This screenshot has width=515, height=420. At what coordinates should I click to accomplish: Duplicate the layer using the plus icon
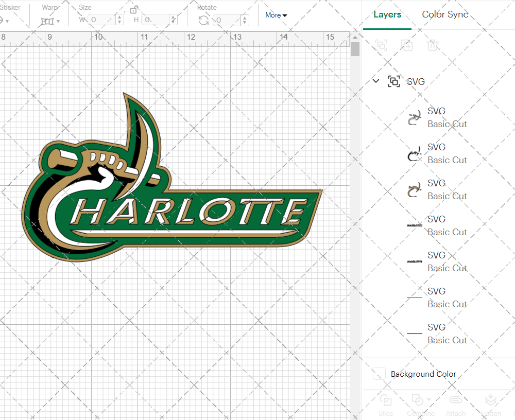pos(407,45)
